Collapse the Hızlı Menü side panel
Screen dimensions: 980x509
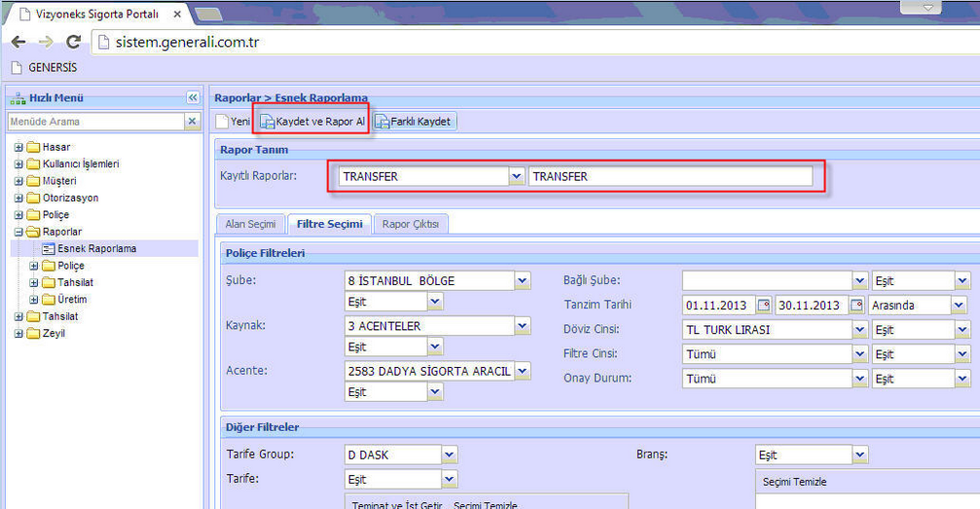click(193, 97)
